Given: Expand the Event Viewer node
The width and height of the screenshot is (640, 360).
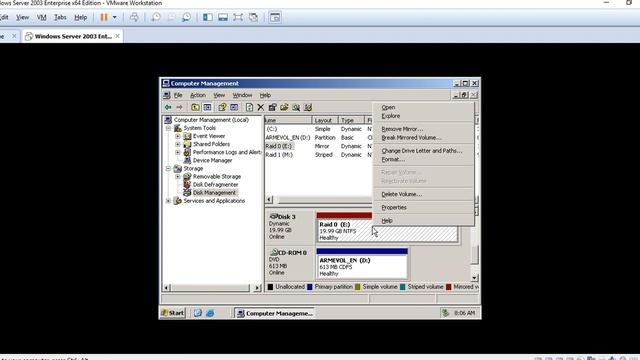Looking at the screenshot, I should [178, 136].
